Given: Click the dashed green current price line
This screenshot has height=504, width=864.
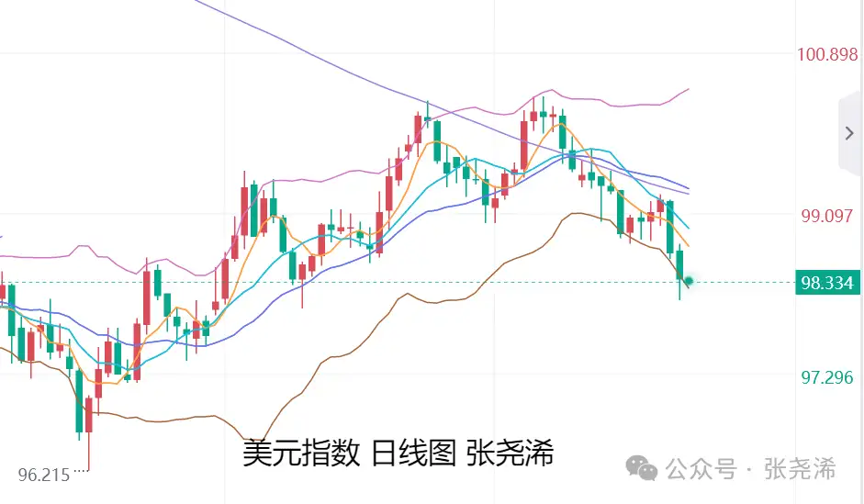Looking at the screenshot, I should point(459,282).
